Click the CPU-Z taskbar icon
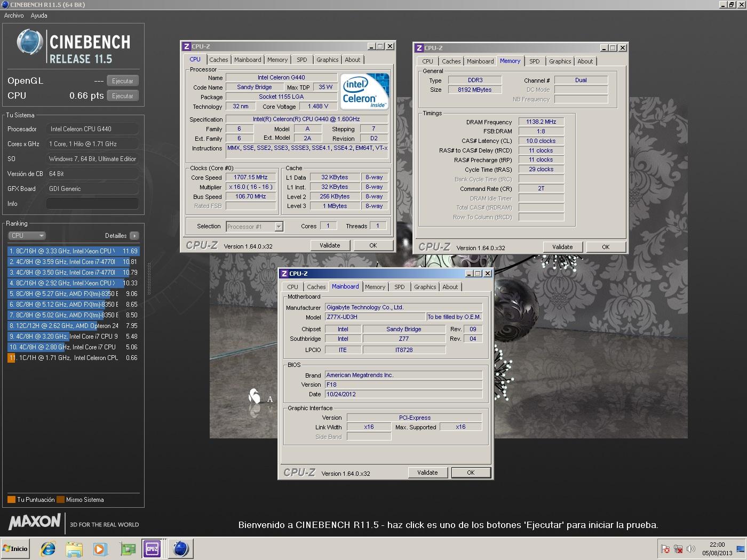The height and width of the screenshot is (560, 747). tap(152, 548)
